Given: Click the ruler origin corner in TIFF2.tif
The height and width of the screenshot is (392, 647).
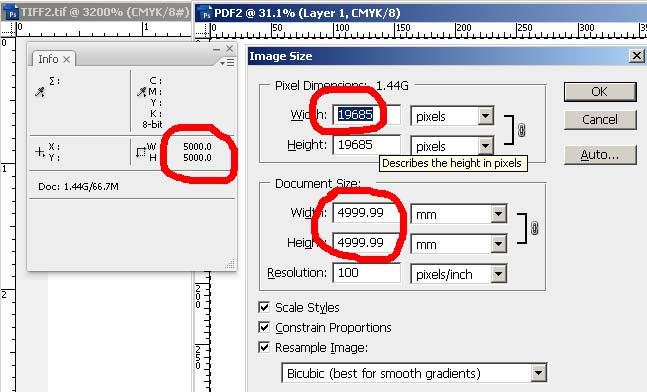Looking at the screenshot, I should pyautogui.click(x=8, y=29).
